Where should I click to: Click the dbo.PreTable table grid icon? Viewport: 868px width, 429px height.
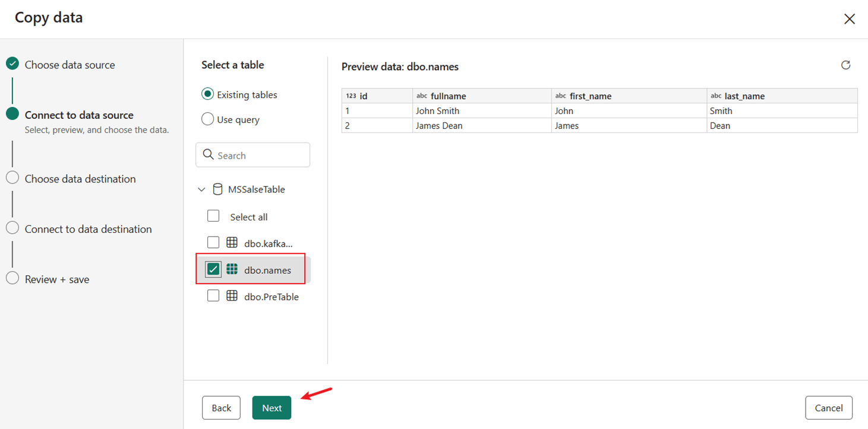232,296
